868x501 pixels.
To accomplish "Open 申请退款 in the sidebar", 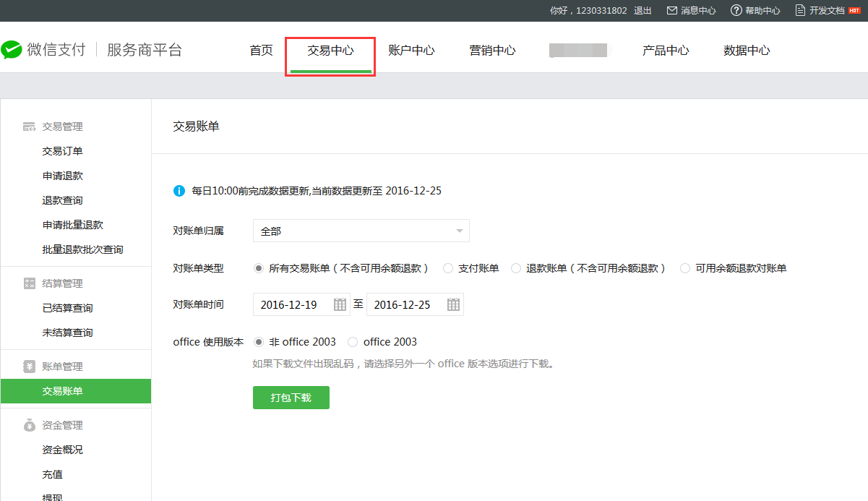I will [63, 176].
